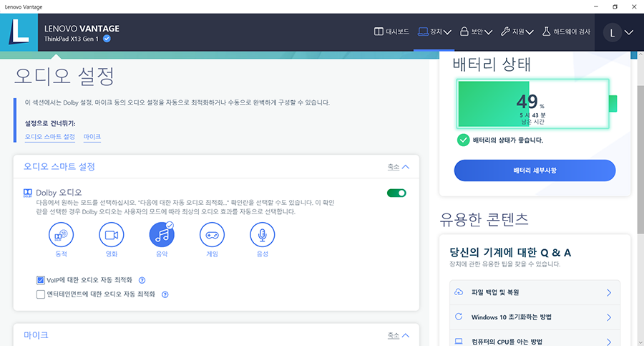Screen dimensions: 644x346
Task: Open Windows 10 초기화하는 방법 article
Action: pyautogui.click(x=535, y=317)
